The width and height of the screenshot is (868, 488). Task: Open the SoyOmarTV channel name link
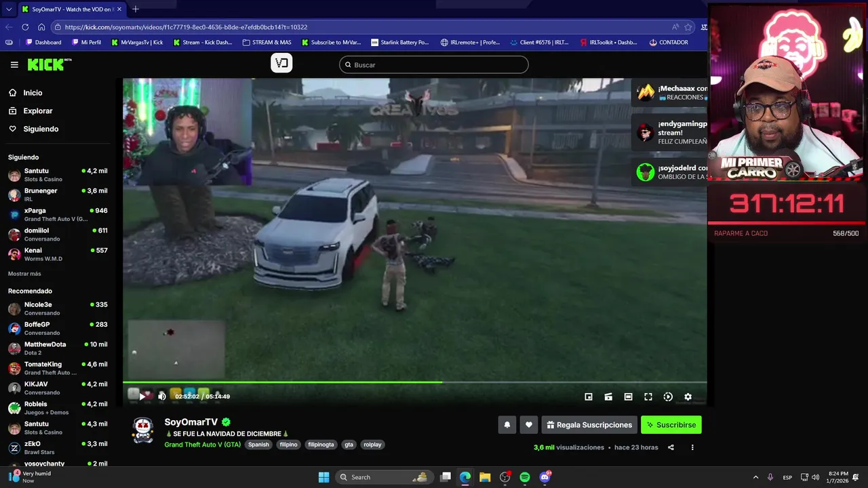[x=191, y=422]
